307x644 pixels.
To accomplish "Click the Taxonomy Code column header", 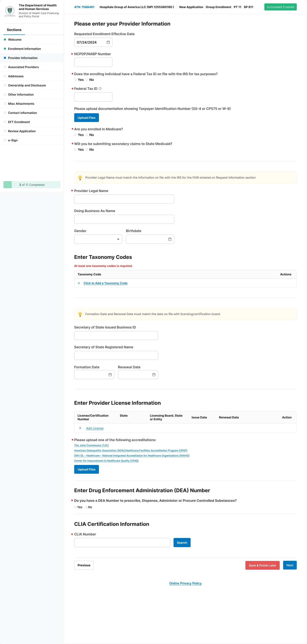I will click(89, 274).
